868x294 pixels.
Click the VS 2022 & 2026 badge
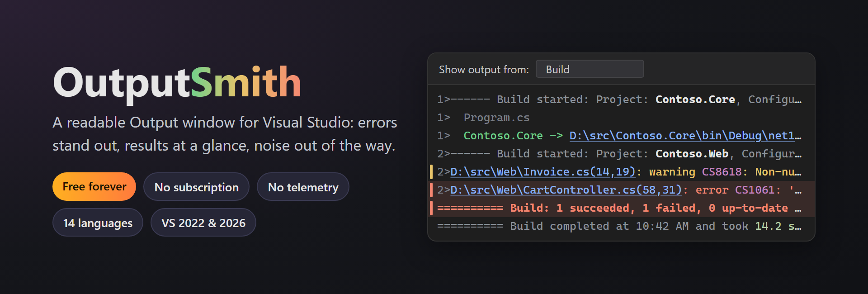tap(203, 223)
